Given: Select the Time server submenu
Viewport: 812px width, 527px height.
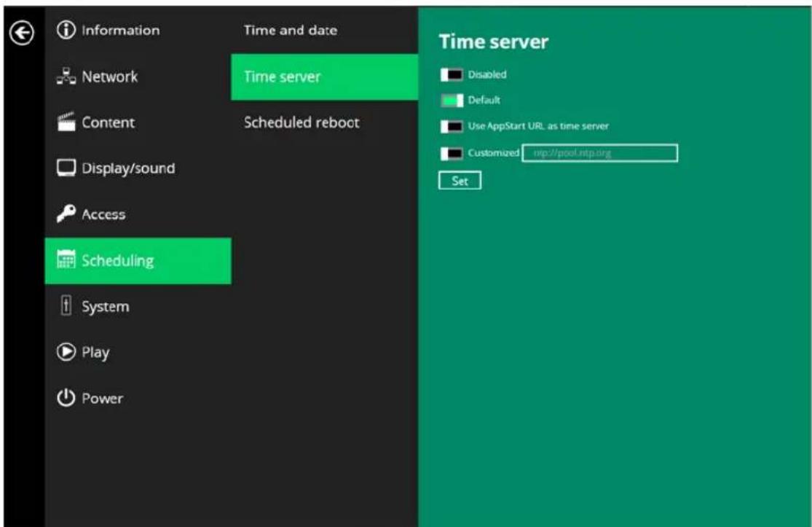Looking at the screenshot, I should 324,77.
